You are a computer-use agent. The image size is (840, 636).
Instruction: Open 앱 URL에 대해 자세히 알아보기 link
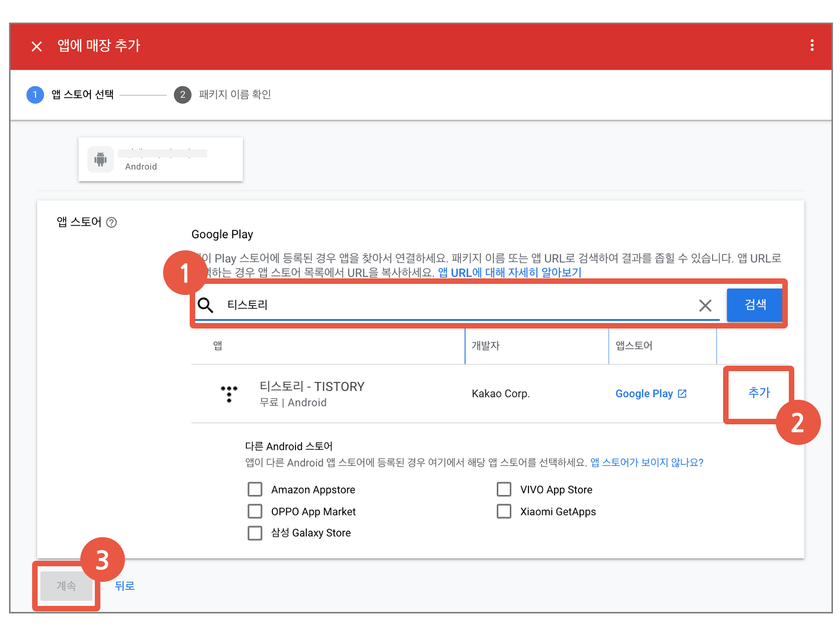pos(510,273)
